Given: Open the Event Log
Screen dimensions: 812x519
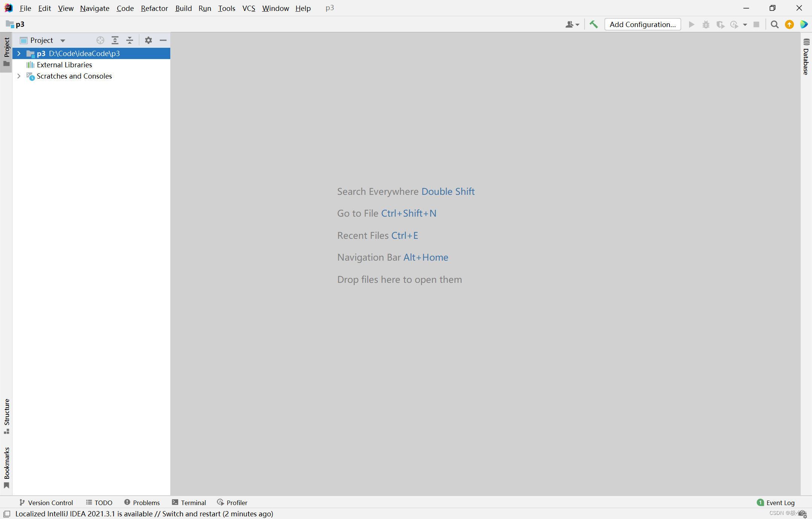Looking at the screenshot, I should pyautogui.click(x=776, y=502).
